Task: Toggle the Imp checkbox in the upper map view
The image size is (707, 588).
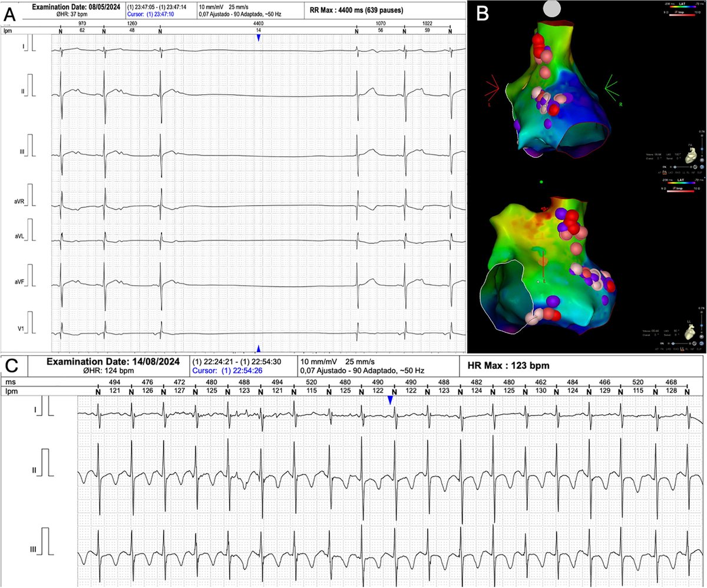Action: (x=676, y=12)
